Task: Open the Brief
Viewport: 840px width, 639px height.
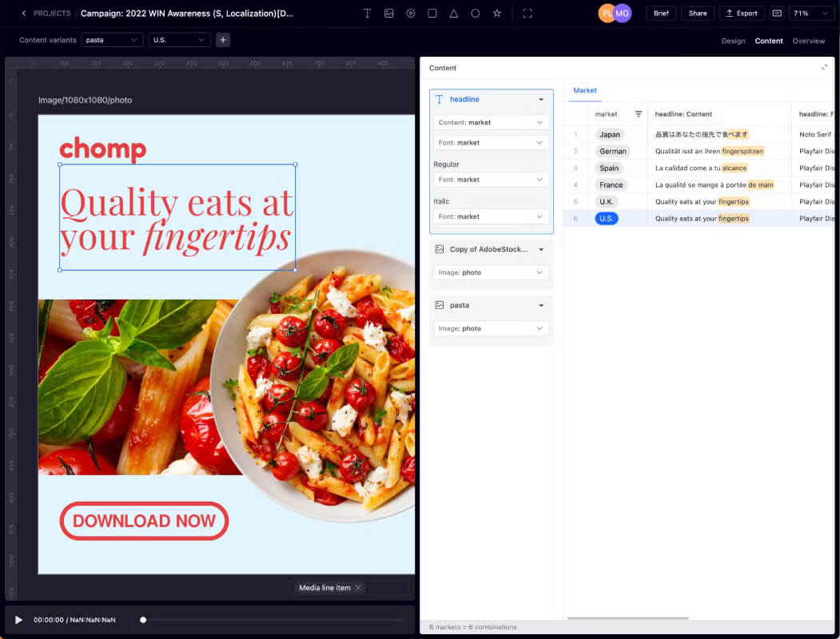Action: pyautogui.click(x=661, y=14)
